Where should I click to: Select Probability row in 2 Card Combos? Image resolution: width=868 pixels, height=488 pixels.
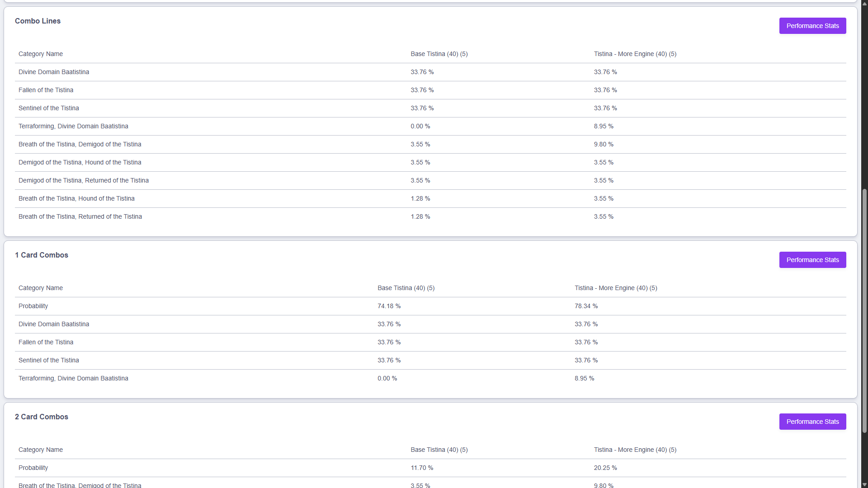(430, 468)
